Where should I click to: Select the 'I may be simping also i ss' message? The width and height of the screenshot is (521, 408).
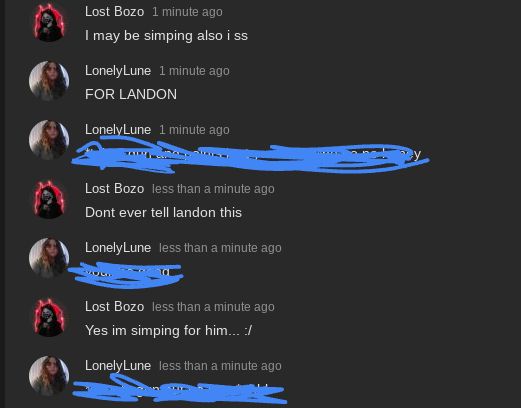click(166, 36)
